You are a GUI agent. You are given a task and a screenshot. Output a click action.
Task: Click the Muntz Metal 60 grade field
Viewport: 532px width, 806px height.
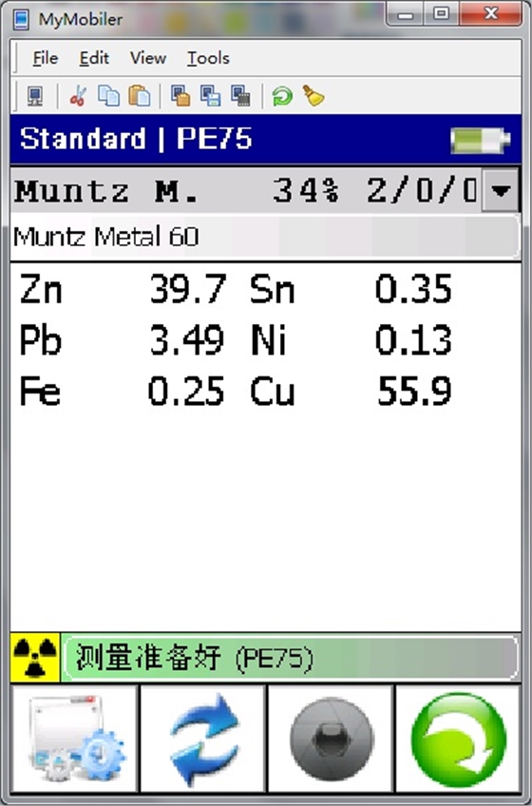click(x=265, y=237)
